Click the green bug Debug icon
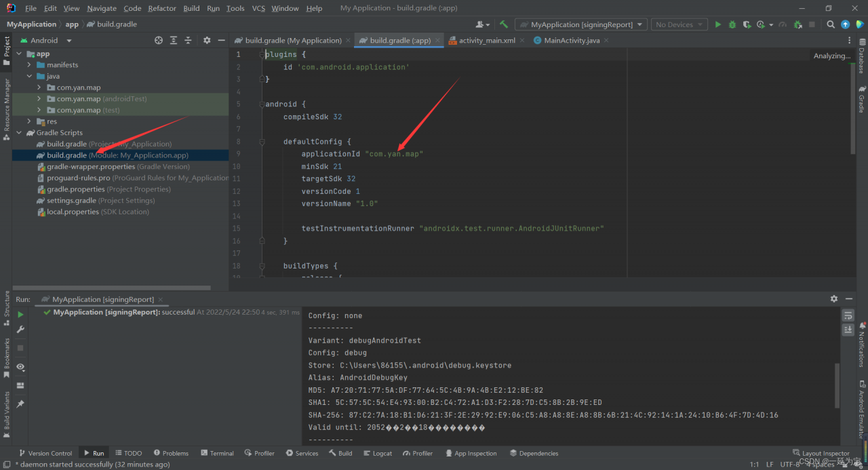The height and width of the screenshot is (470, 868). [x=732, y=24]
